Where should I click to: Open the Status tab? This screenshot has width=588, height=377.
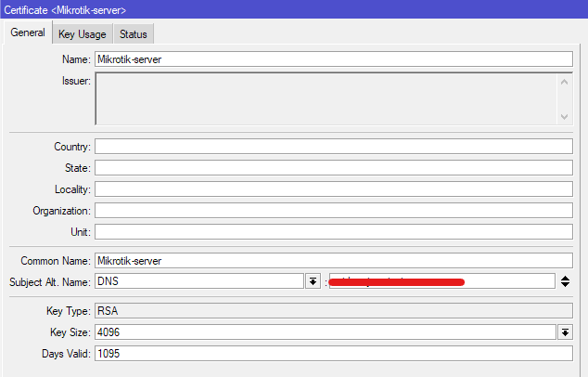point(134,34)
